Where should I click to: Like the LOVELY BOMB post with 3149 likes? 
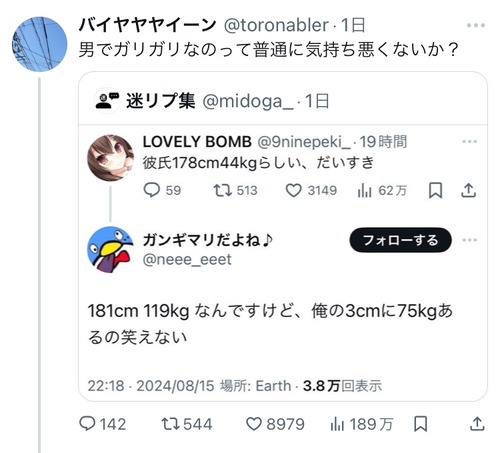294,190
